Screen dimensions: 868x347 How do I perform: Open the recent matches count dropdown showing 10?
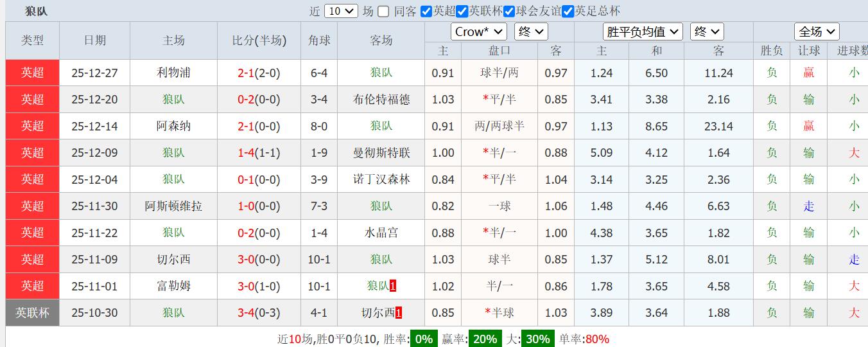[x=341, y=11]
